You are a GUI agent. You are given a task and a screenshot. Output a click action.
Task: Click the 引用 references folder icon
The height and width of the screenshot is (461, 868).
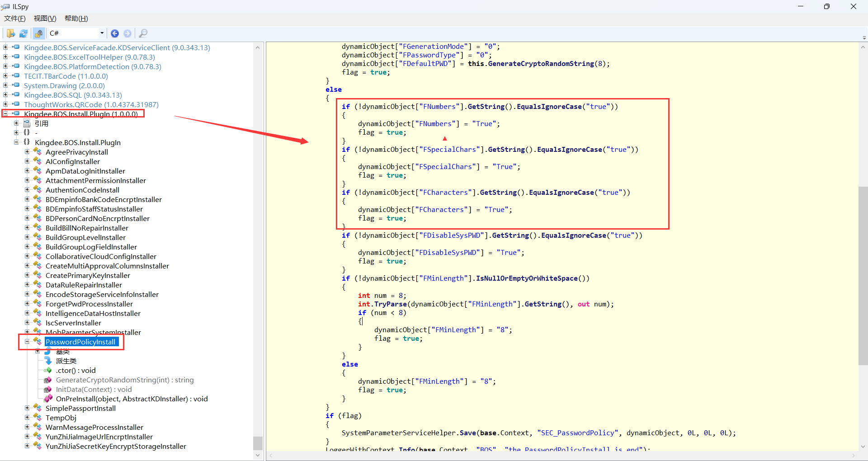point(27,123)
